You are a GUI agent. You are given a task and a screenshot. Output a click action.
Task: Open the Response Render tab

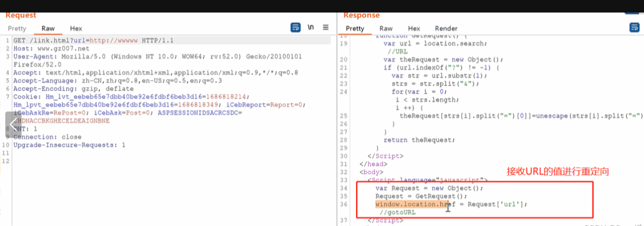(446, 28)
